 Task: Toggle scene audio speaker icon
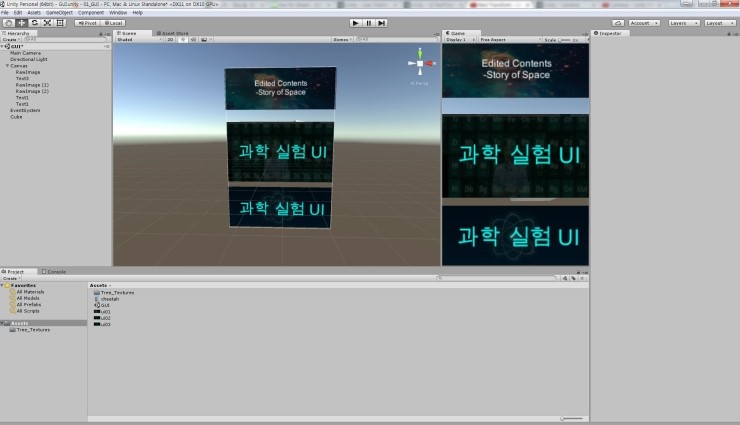pyautogui.click(x=193, y=40)
